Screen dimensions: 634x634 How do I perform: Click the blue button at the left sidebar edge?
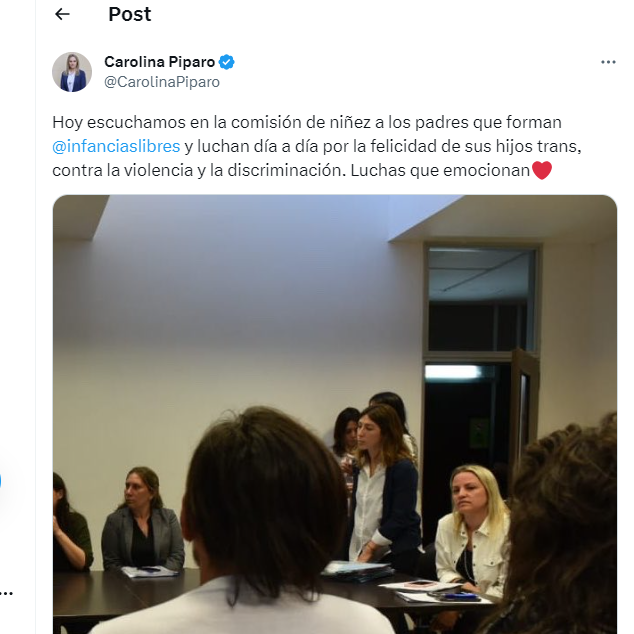pyautogui.click(x=1, y=482)
